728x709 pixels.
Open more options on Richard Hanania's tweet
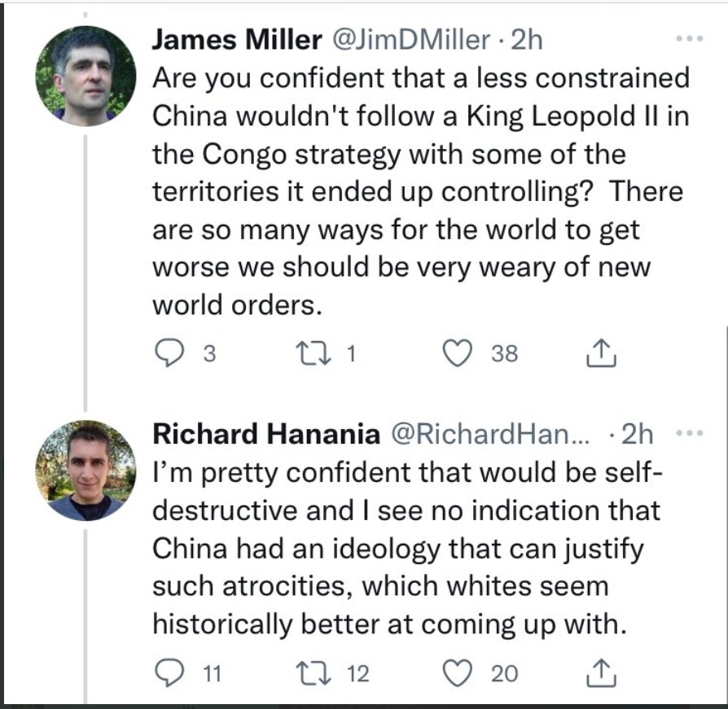tap(690, 433)
